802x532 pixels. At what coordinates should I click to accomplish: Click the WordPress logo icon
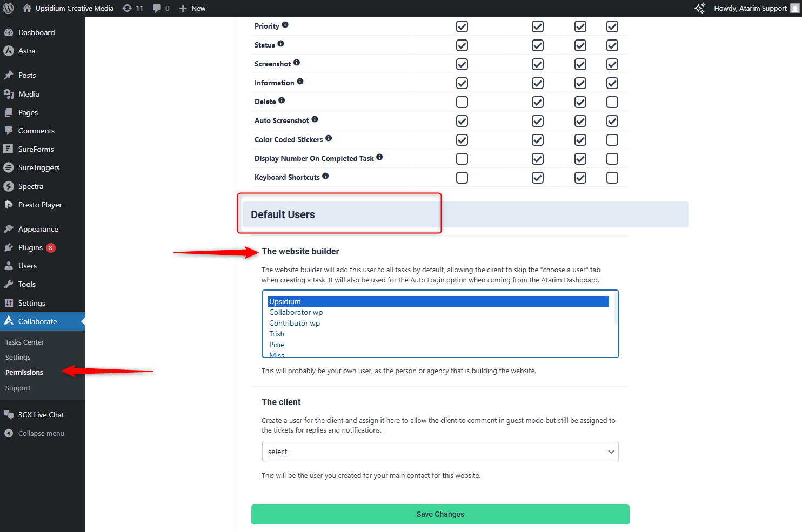(x=8, y=8)
